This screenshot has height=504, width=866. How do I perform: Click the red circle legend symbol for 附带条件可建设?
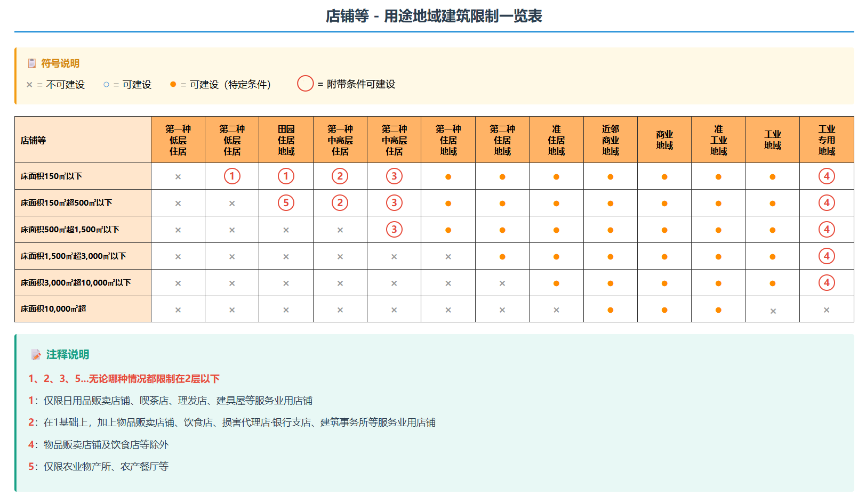[306, 83]
